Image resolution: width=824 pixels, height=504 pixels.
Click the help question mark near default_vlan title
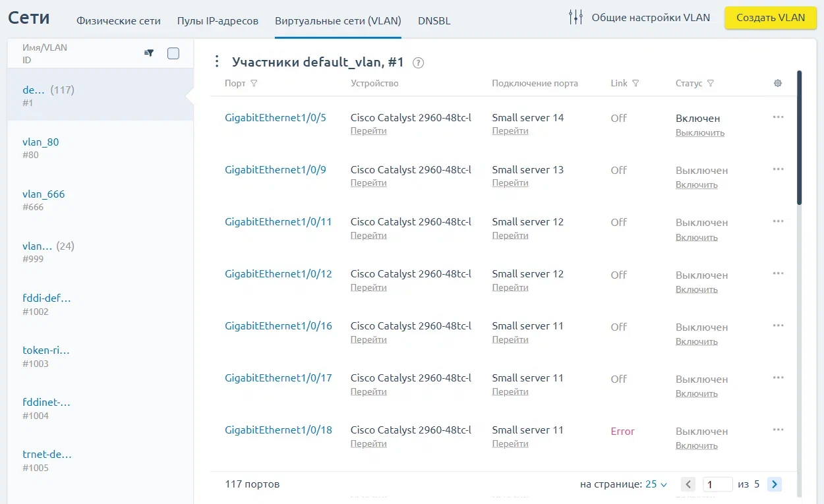pyautogui.click(x=418, y=62)
